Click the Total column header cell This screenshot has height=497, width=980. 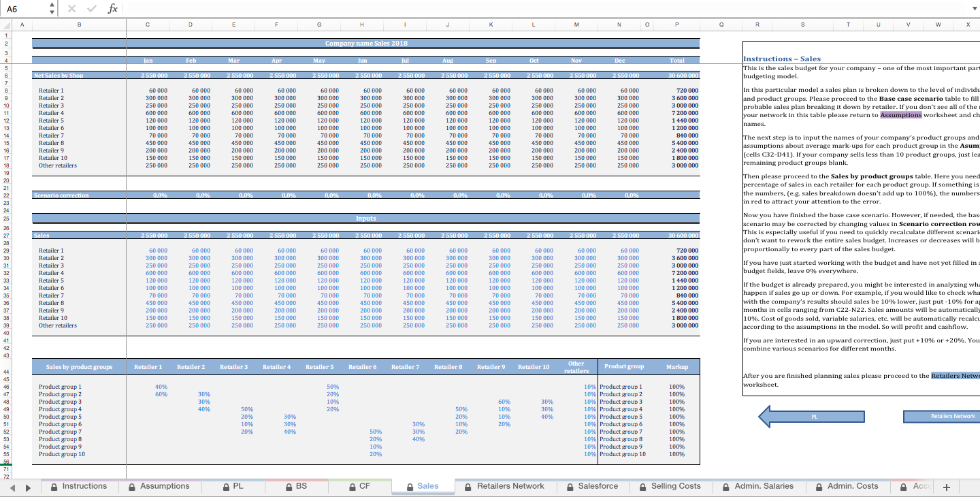677,61
